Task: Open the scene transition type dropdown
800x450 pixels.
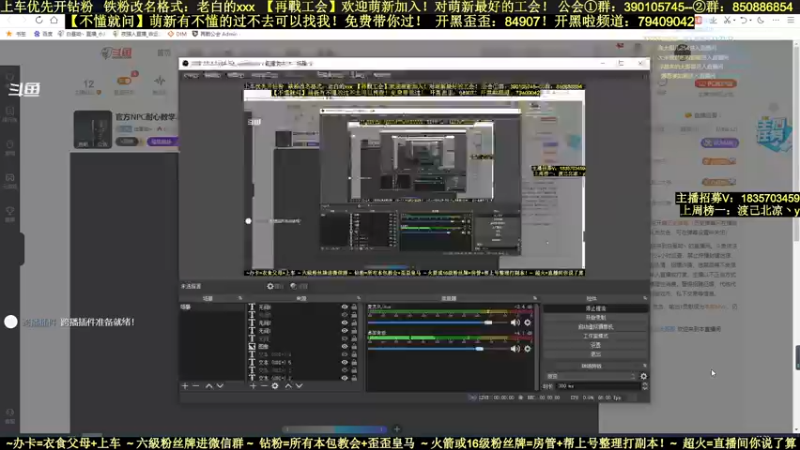Action: pos(591,377)
